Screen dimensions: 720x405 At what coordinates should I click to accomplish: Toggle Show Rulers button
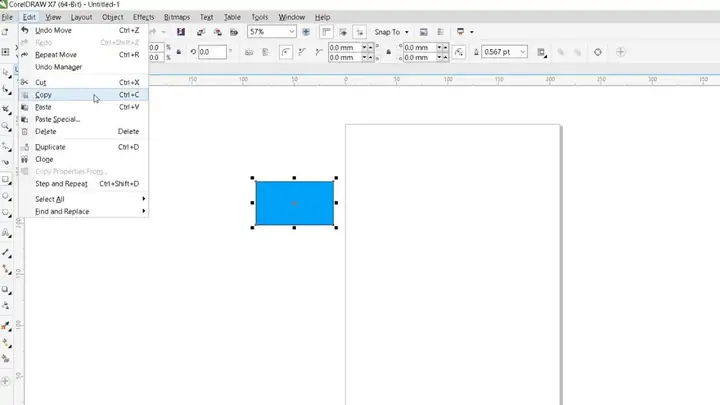326,32
